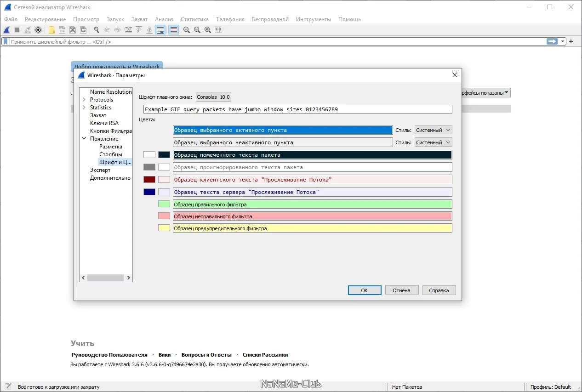
Task: Toggle packet list colorization
Action: point(173,30)
